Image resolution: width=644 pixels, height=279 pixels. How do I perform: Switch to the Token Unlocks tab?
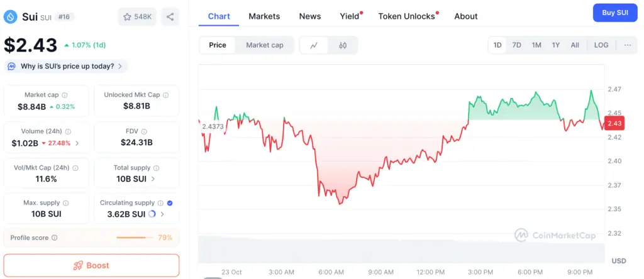click(x=406, y=16)
